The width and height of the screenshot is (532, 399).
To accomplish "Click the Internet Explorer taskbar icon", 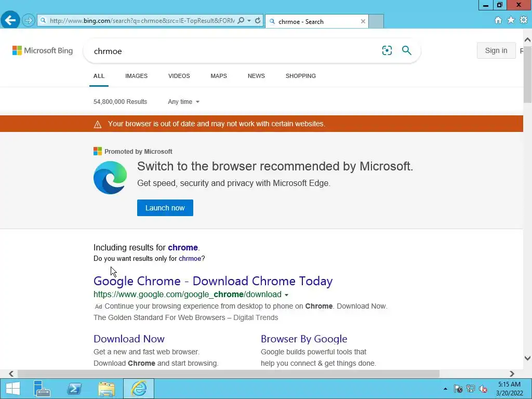I will pyautogui.click(x=139, y=389).
